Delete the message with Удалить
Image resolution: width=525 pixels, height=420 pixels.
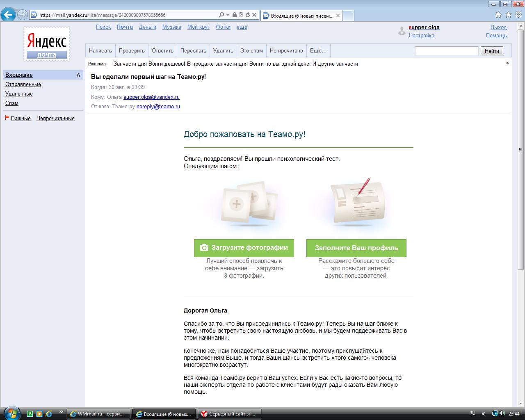tap(223, 51)
